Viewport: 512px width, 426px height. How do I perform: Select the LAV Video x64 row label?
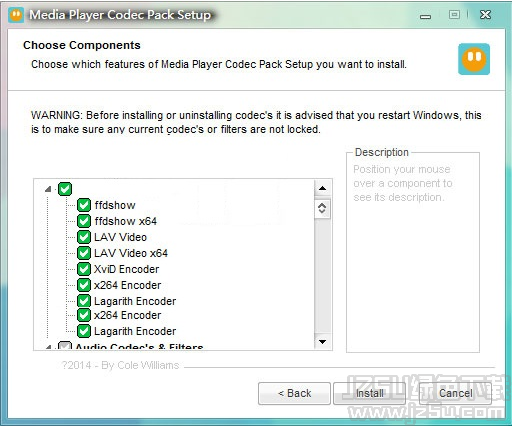(131, 253)
